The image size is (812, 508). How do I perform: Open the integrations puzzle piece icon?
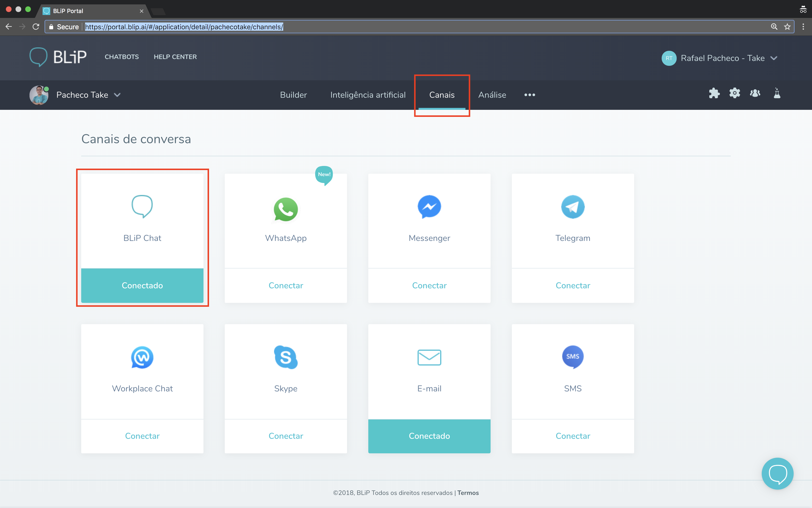point(714,93)
